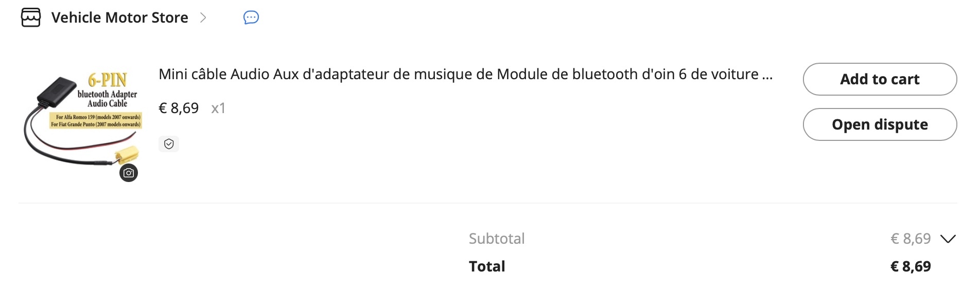This screenshot has width=980, height=290.
Task: Click the store shop icon
Action: [x=31, y=17]
